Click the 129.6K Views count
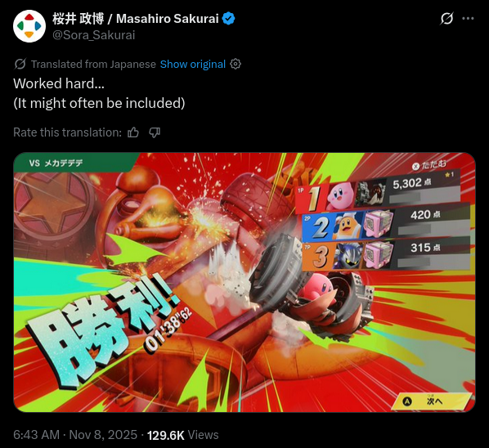Viewport: 489px width, 448px height. [x=182, y=435]
